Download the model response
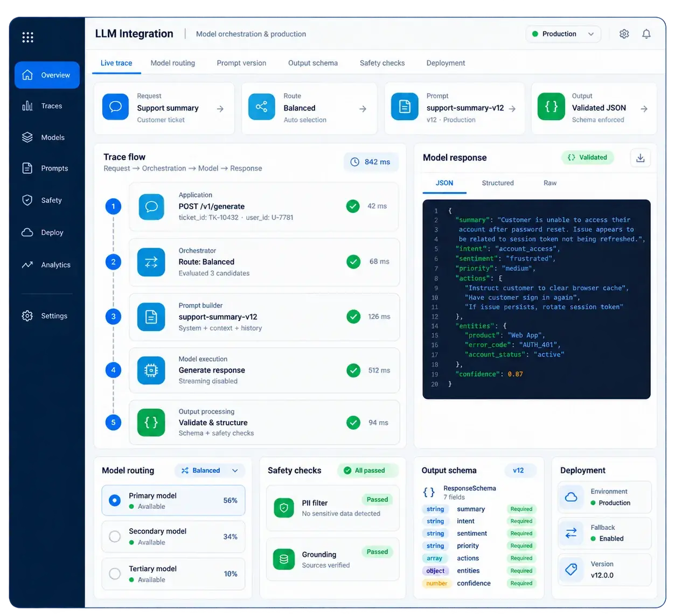 pos(641,158)
